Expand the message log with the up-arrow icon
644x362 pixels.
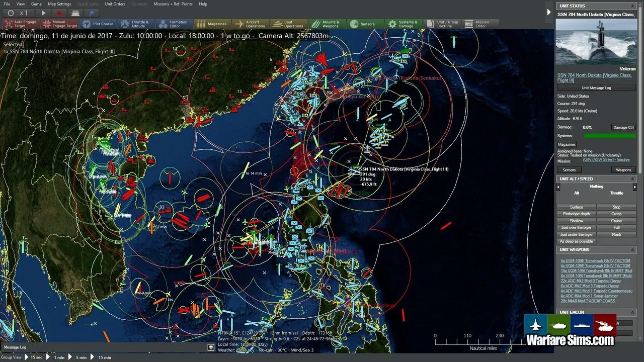click(211, 347)
